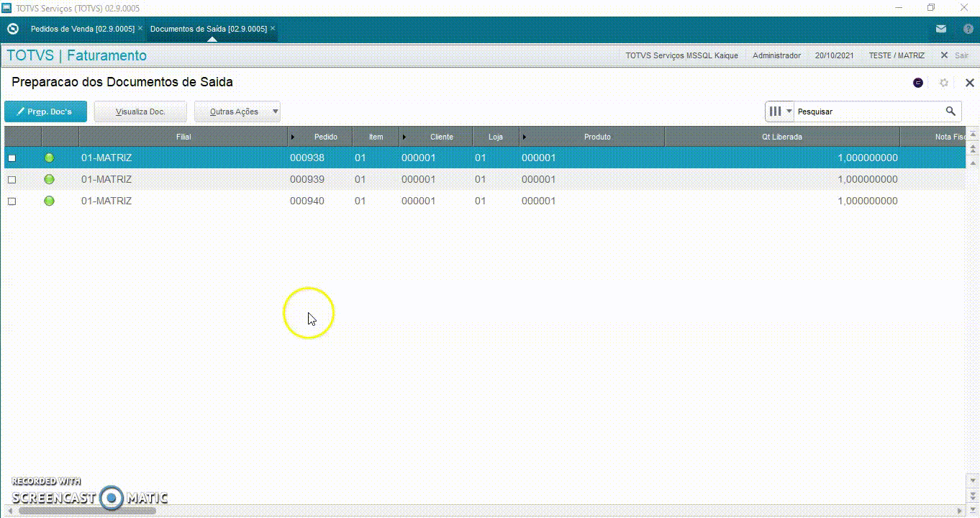The width and height of the screenshot is (980, 518).
Task: Click the TESTE / MATRIZ label
Action: tap(897, 55)
